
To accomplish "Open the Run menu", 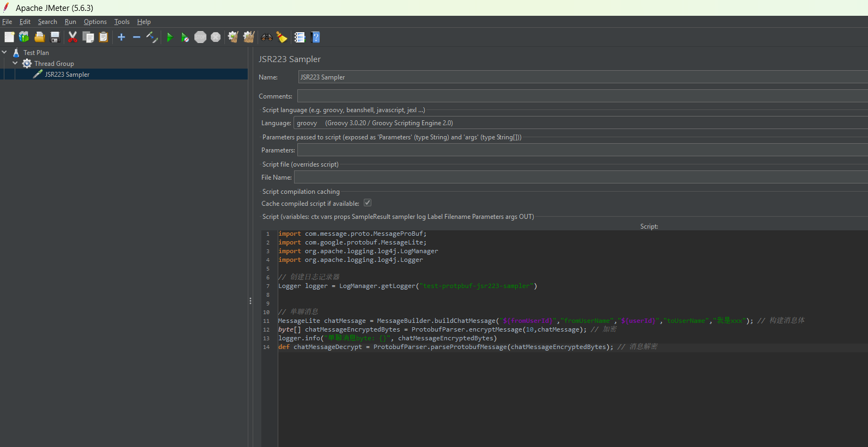I will 70,22.
